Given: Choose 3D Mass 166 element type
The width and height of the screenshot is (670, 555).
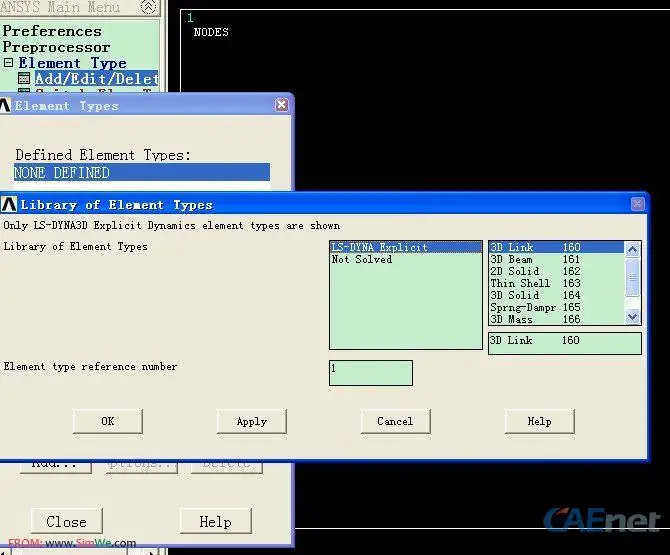Looking at the screenshot, I should (555, 319).
